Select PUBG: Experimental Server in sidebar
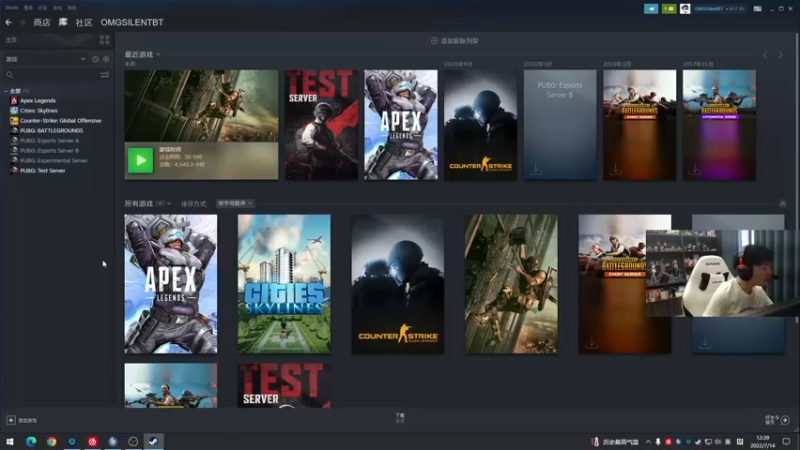 click(54, 160)
